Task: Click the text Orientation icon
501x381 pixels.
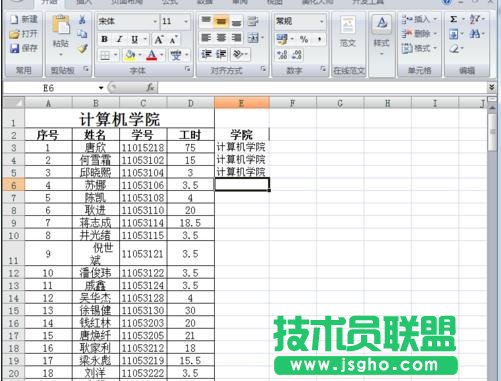Action: tap(238, 54)
